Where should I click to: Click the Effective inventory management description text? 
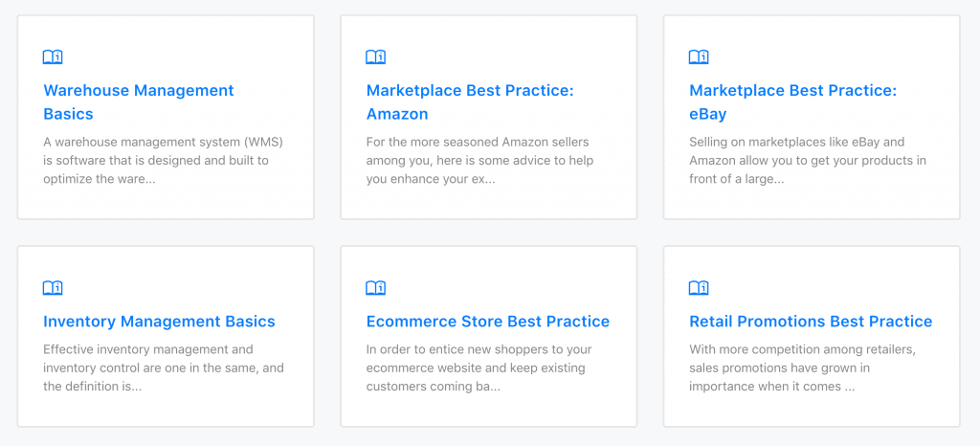pos(163,368)
